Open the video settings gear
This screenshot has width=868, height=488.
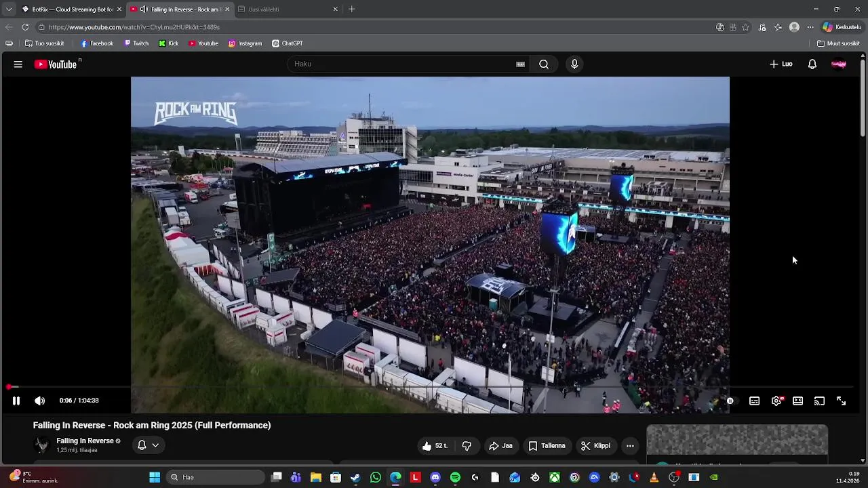776,401
